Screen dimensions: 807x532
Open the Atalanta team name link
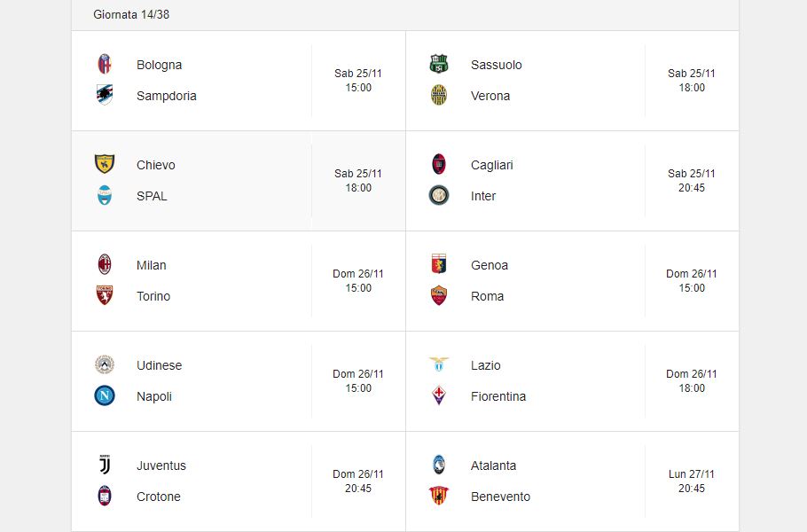point(493,465)
